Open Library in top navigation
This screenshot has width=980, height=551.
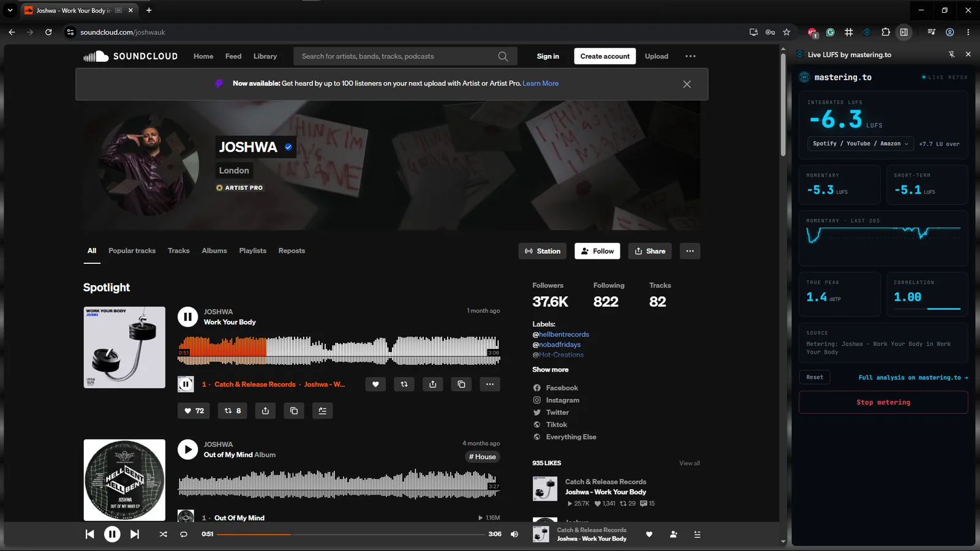265,56
